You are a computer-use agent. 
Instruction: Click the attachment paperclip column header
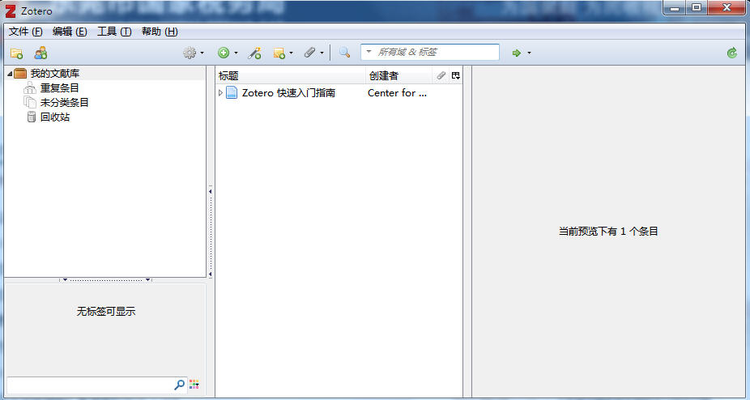click(441, 76)
